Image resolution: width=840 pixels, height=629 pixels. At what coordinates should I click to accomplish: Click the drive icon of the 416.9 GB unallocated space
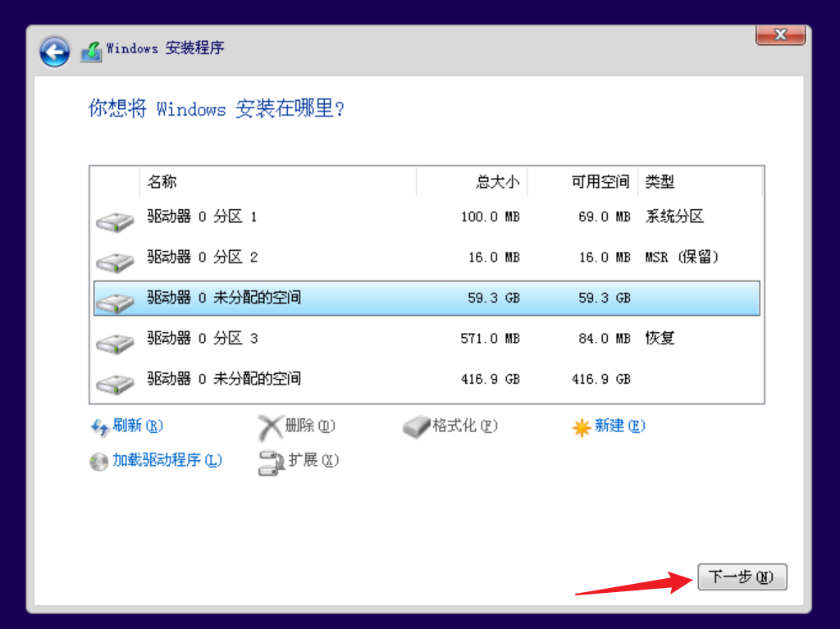pos(115,384)
